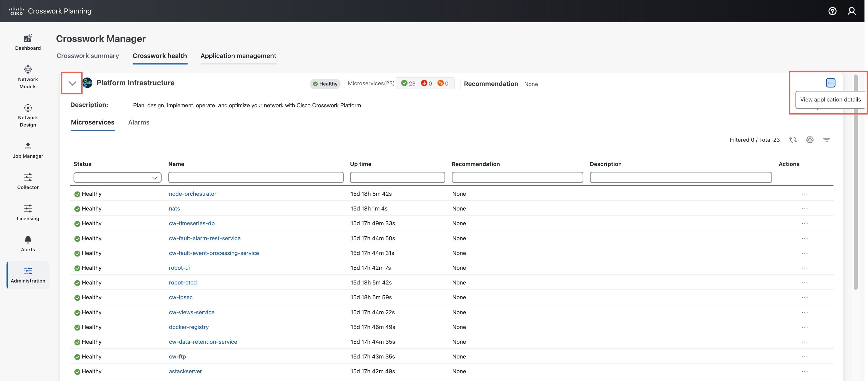
Task: Focus the Up time filter input
Action: click(x=397, y=177)
